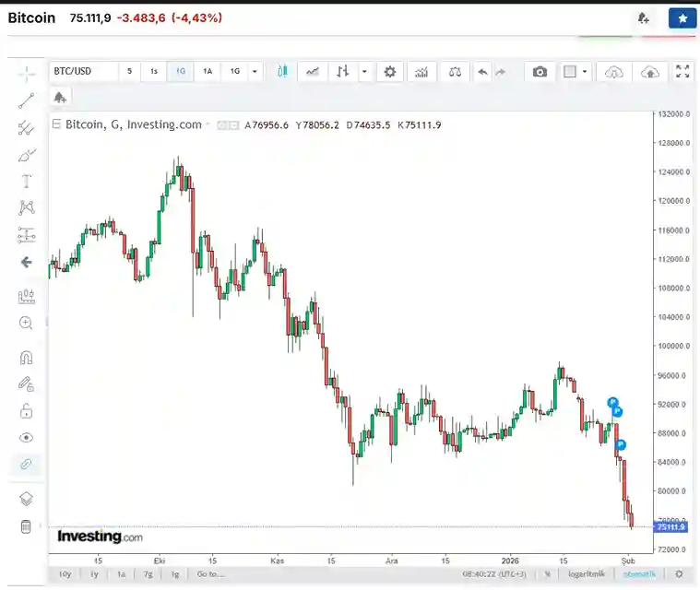700x590 pixels.
Task: Collapse the Bitcoin chart legend box
Action: [x=56, y=124]
